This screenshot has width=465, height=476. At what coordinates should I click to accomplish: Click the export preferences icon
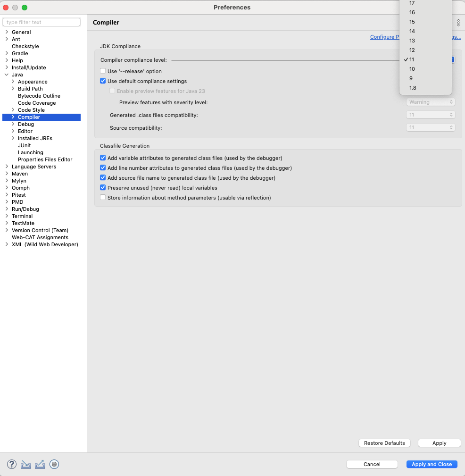tap(40, 464)
